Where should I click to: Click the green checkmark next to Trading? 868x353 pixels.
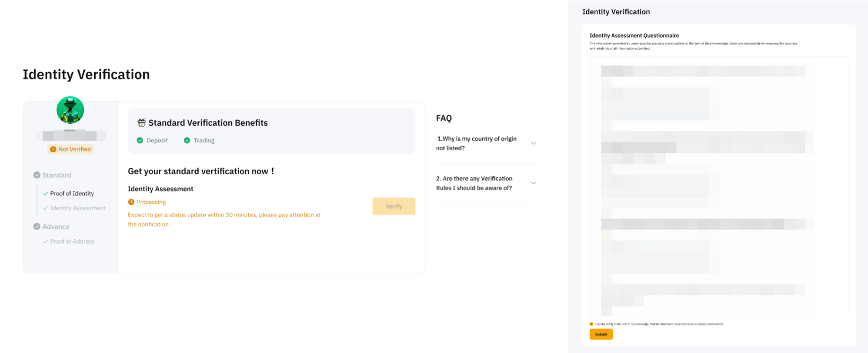pyautogui.click(x=187, y=141)
